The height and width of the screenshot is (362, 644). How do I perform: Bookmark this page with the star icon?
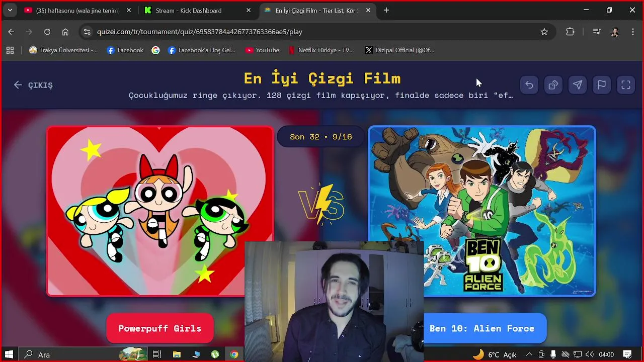(544, 32)
